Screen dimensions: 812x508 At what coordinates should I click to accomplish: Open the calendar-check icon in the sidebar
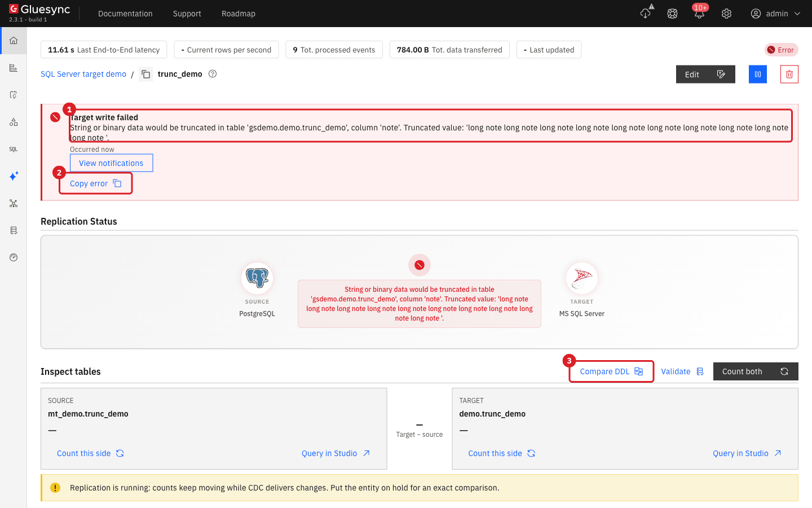click(14, 95)
